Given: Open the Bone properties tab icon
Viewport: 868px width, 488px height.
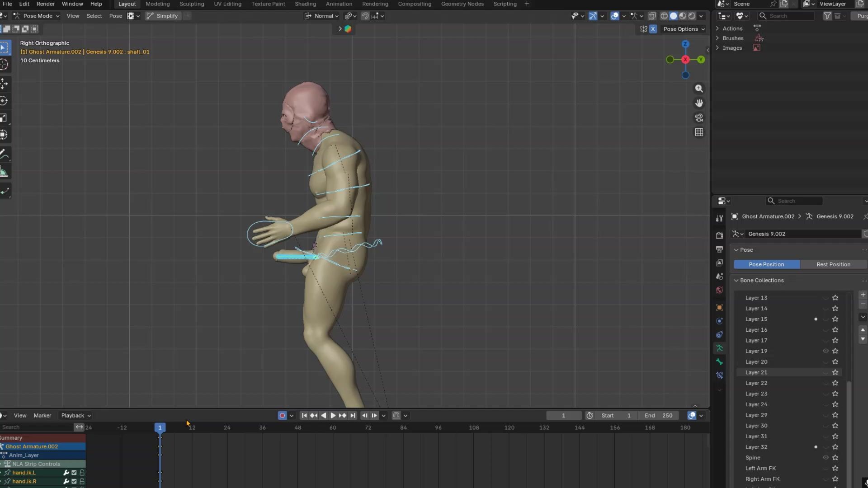Looking at the screenshot, I should coord(719,362).
